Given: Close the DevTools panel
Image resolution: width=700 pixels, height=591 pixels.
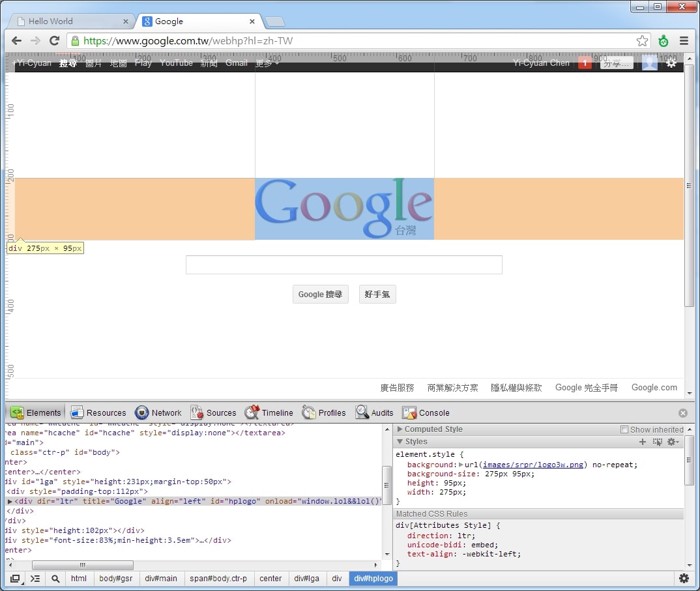Looking at the screenshot, I should 682,413.
